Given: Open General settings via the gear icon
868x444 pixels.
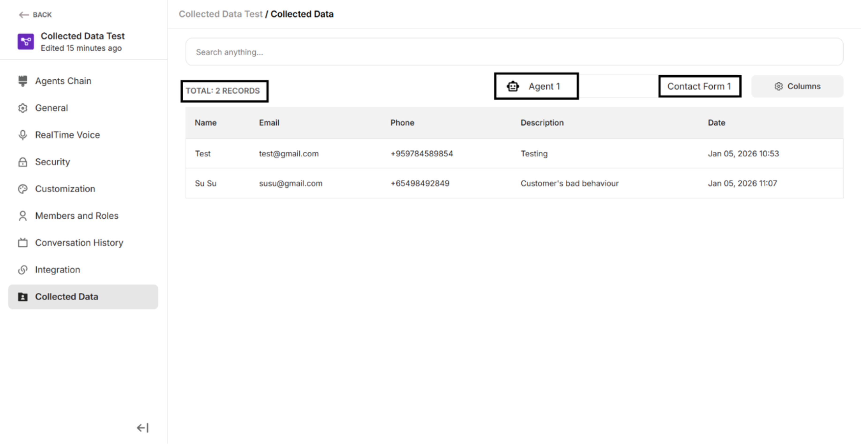Looking at the screenshot, I should click(23, 108).
